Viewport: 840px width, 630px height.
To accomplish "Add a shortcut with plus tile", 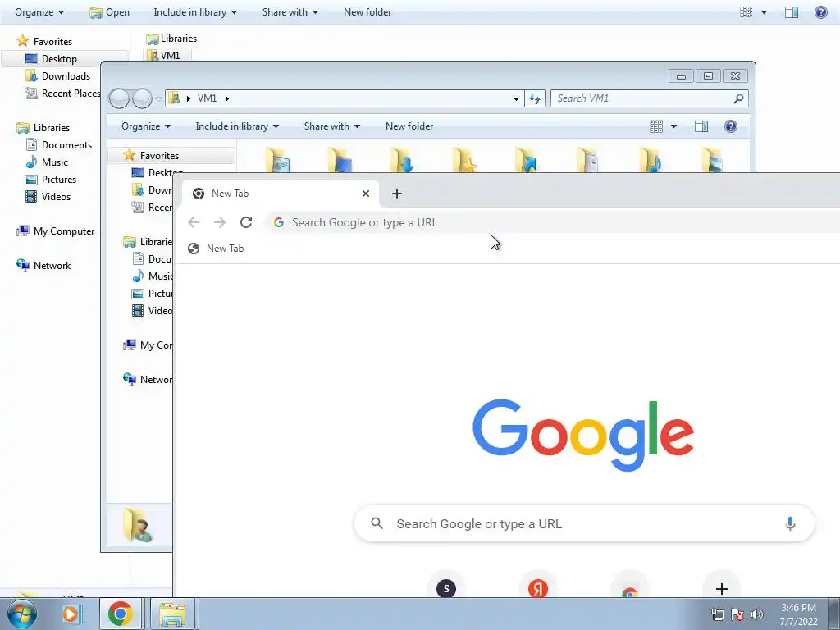I will 722,588.
